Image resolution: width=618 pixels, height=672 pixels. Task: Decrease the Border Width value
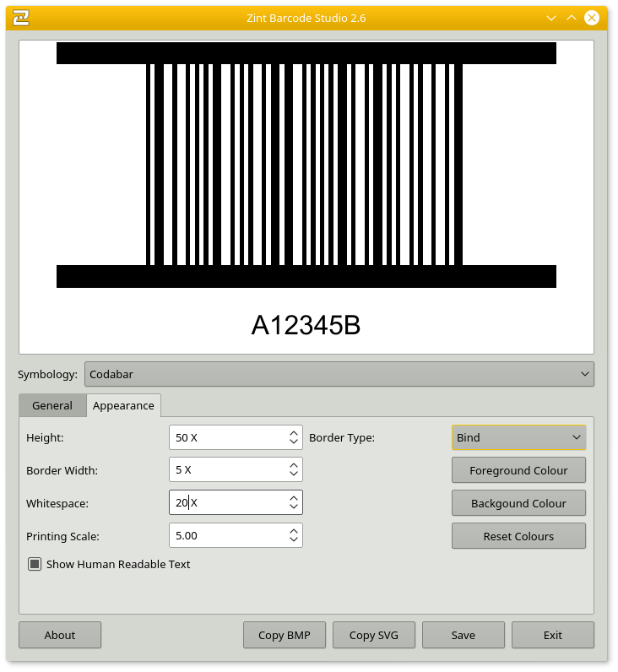[294, 474]
